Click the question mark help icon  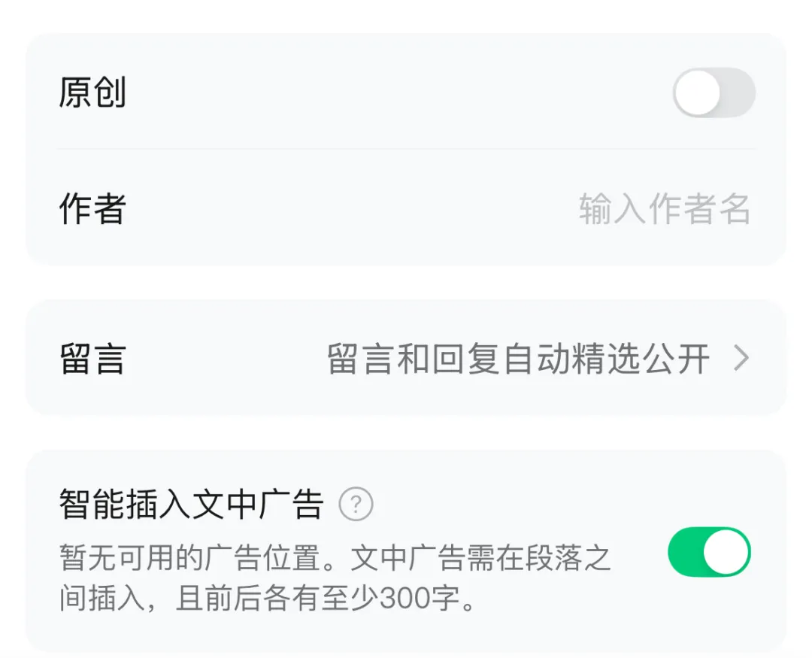click(x=356, y=504)
